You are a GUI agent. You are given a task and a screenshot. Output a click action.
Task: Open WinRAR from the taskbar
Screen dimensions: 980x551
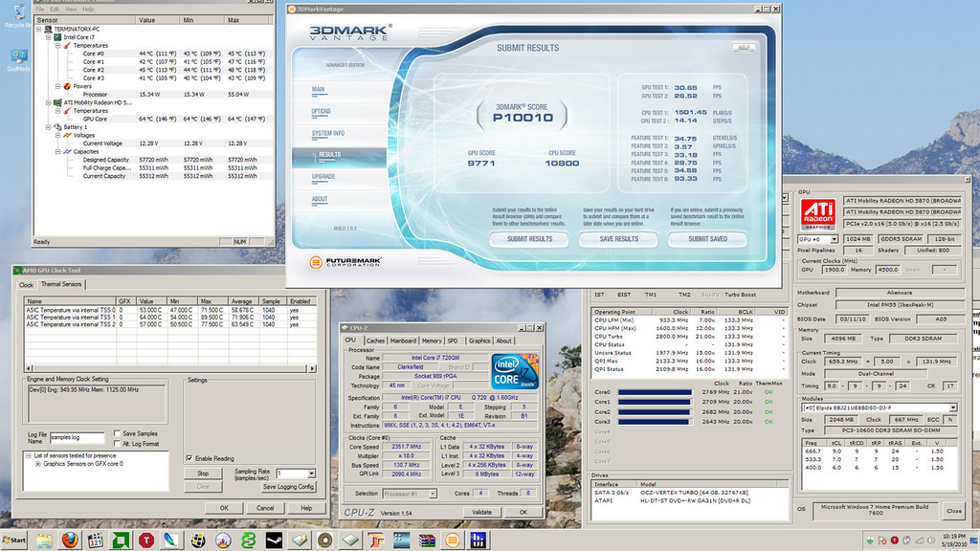pyautogui.click(x=427, y=540)
